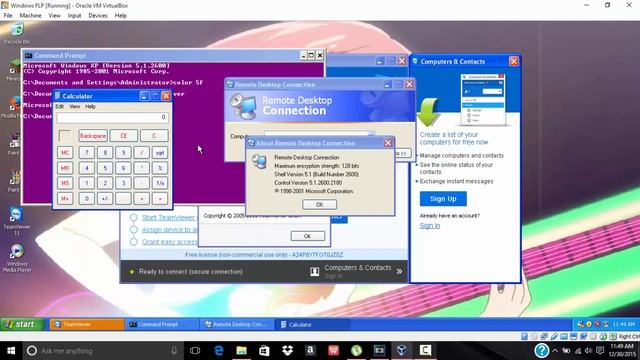Expand Computers & Contacts double-arrow in TeamViewer
The width and height of the screenshot is (640, 360).
[x=399, y=271]
